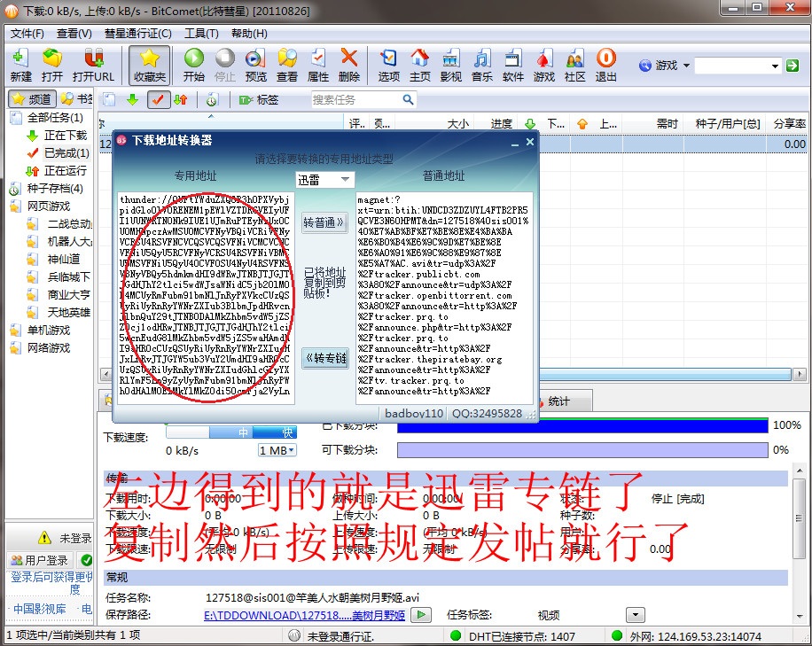Select 种子存档(4) in the tree

point(54,189)
